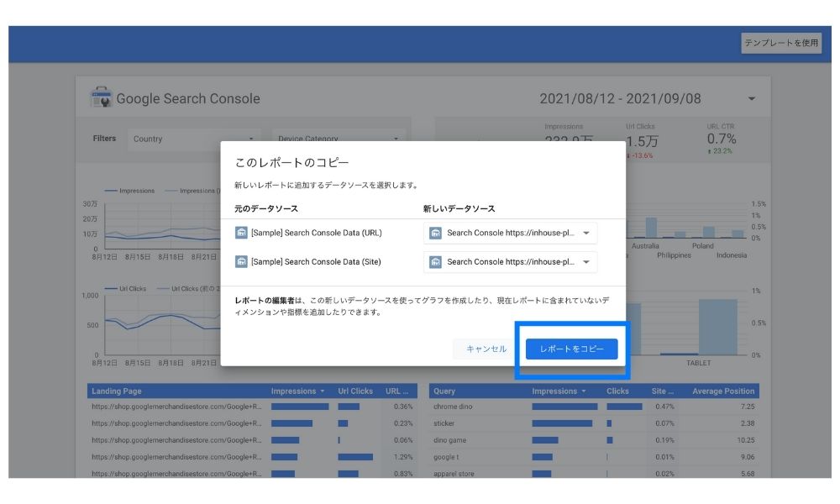Click the TABLET bar in device chart
Screen dimensions: 840x504
tap(718, 327)
